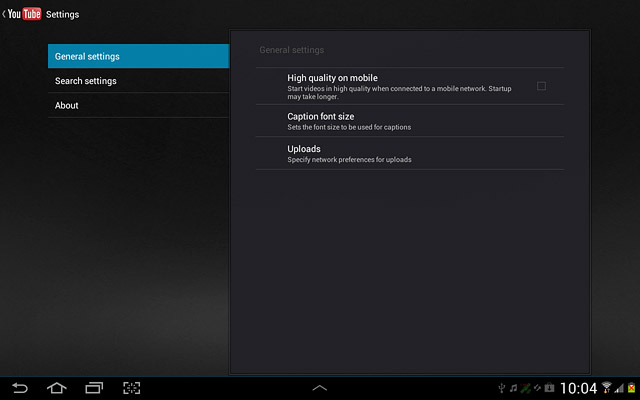Image resolution: width=640 pixels, height=400 pixels.
Task: Click the back chevron beside YouTube logo
Action: [x=4, y=14]
